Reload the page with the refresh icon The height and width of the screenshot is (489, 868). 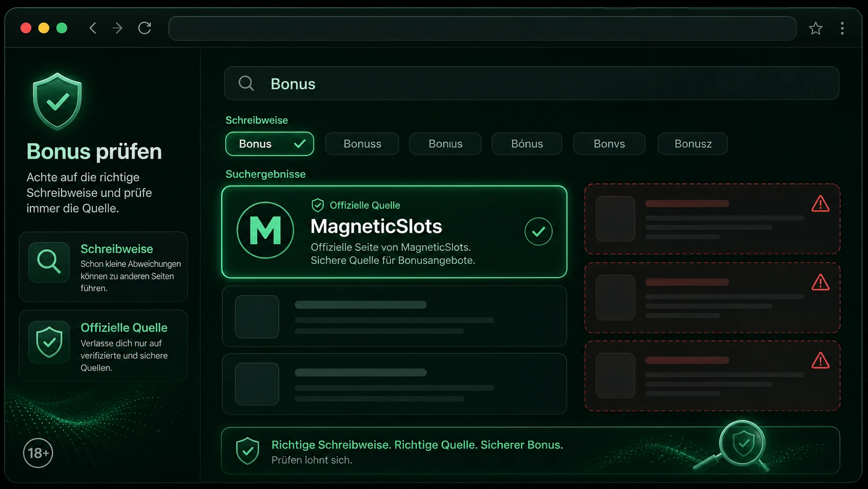[x=145, y=28]
